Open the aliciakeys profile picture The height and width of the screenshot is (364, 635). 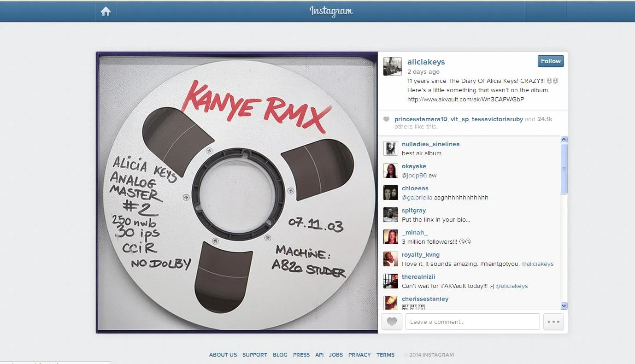click(393, 66)
